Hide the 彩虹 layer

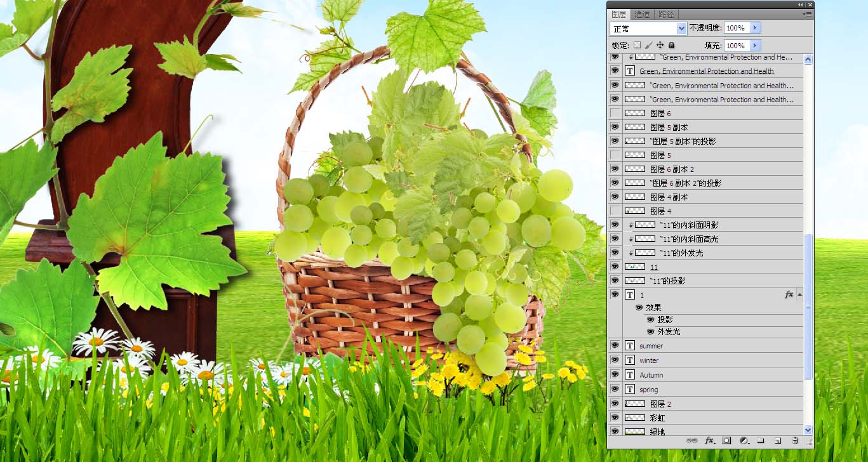(615, 418)
